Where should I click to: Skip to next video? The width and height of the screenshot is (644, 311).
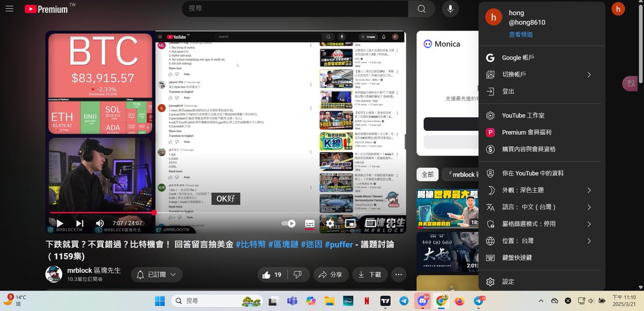(x=79, y=223)
